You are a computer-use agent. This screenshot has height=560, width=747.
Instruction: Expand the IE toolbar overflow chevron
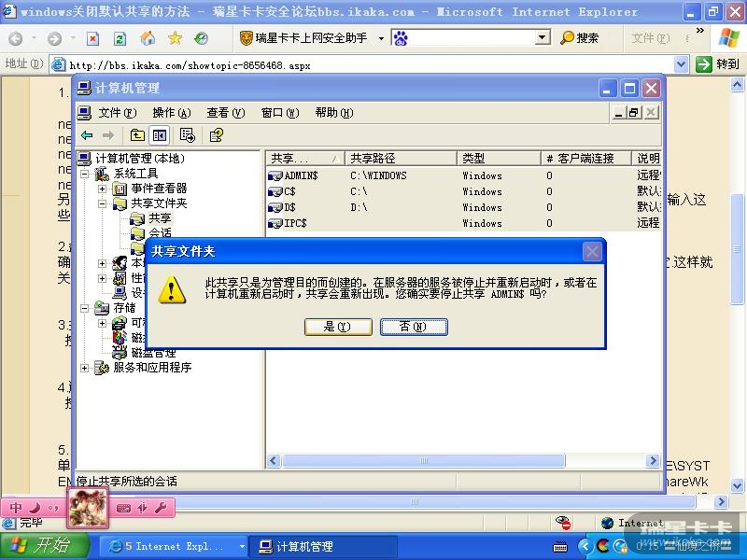699,31
